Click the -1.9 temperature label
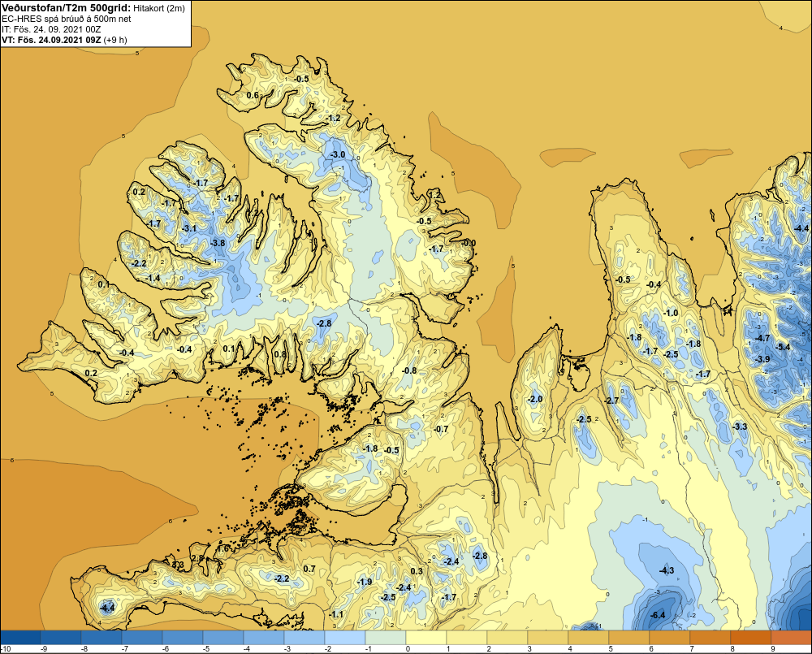The width and height of the screenshot is (812, 654). [365, 582]
